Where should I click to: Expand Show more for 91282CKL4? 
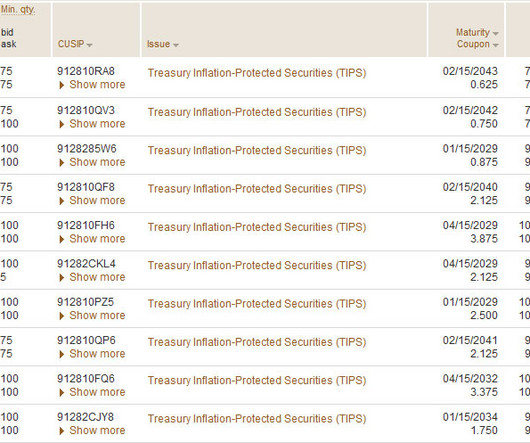point(92,277)
